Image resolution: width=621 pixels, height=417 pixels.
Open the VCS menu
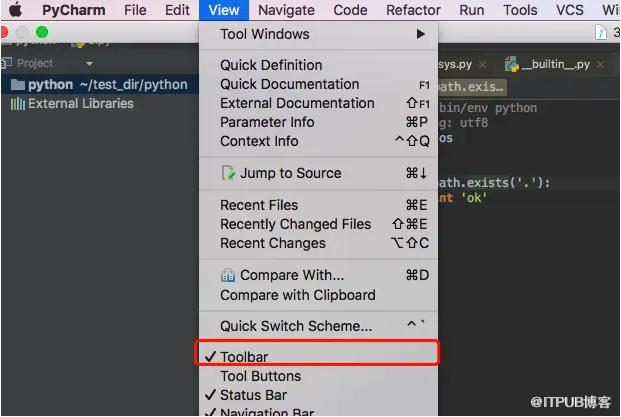tap(570, 10)
